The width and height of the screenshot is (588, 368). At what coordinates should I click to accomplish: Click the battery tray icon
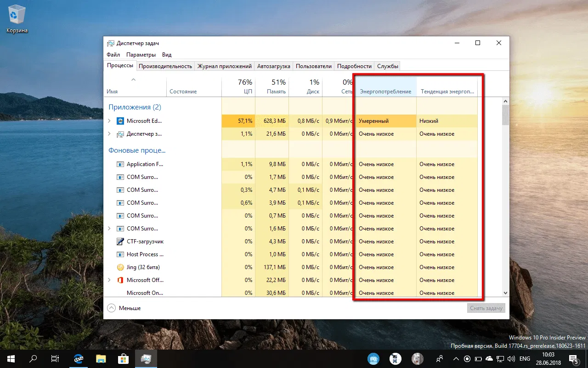pyautogui.click(x=478, y=359)
